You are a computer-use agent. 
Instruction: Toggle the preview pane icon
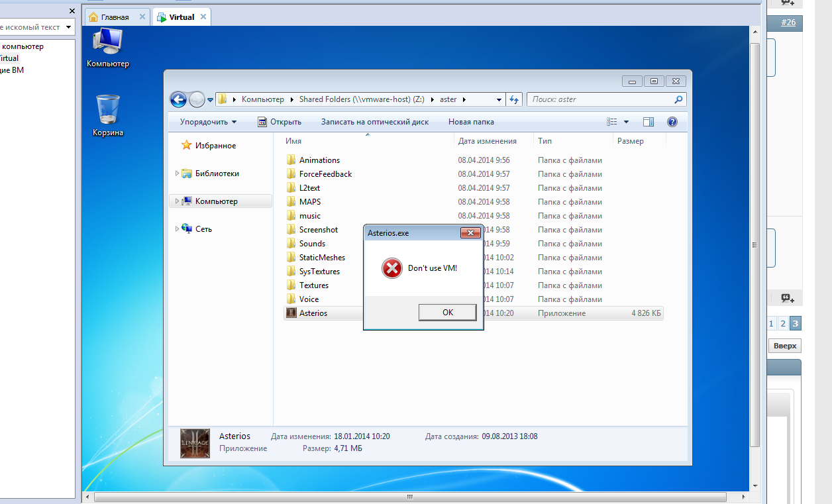point(649,122)
